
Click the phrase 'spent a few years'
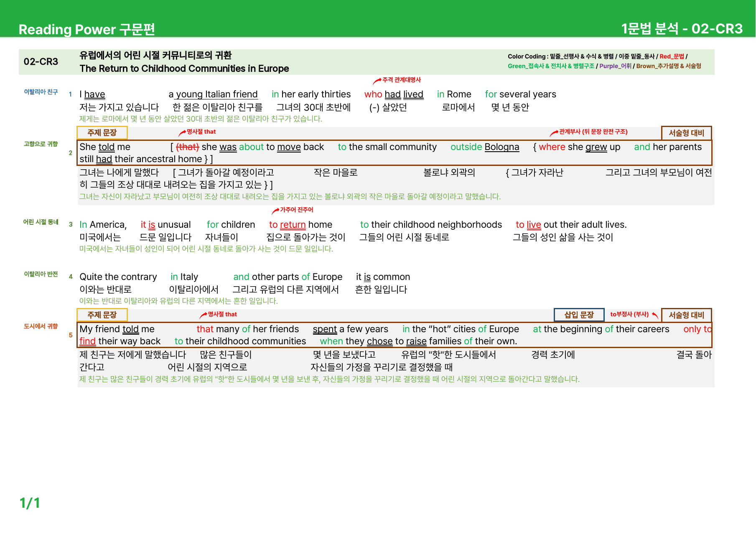click(x=351, y=329)
